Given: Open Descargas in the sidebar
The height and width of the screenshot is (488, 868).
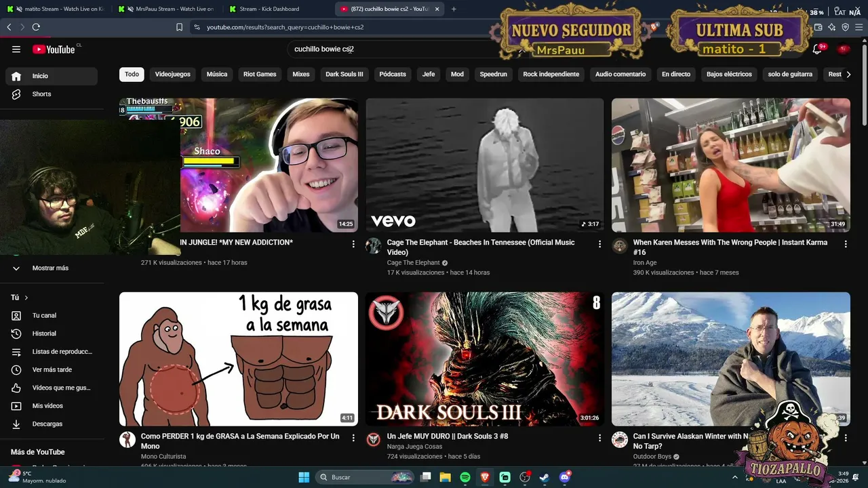Looking at the screenshot, I should (52, 424).
